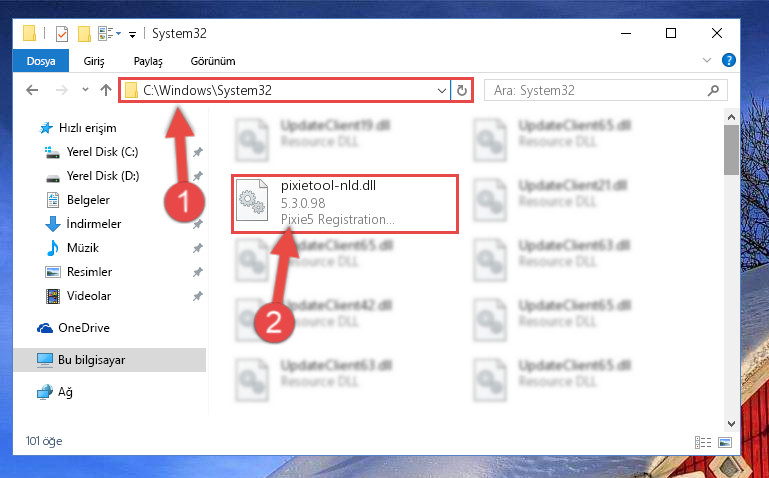The width and height of the screenshot is (769, 478).
Task: Click the search magnifier icon
Action: (x=714, y=90)
